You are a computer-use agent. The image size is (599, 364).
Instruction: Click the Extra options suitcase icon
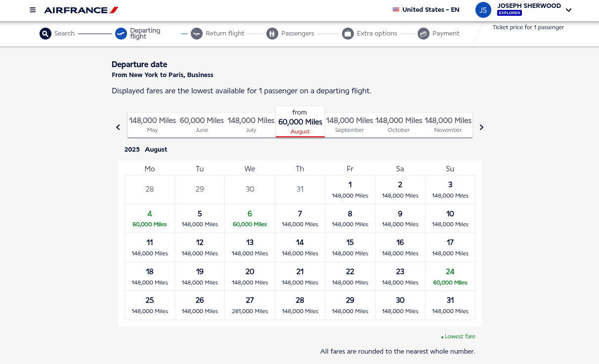coord(348,33)
